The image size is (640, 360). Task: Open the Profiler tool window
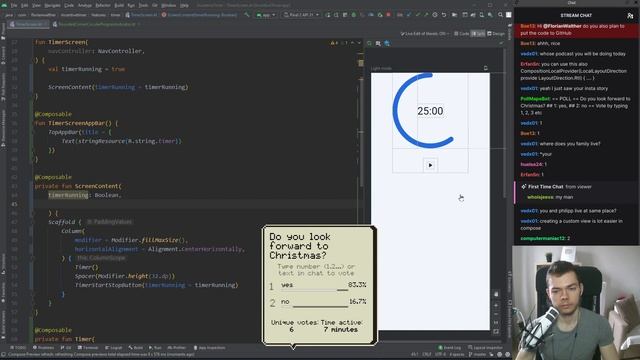tap(177, 348)
